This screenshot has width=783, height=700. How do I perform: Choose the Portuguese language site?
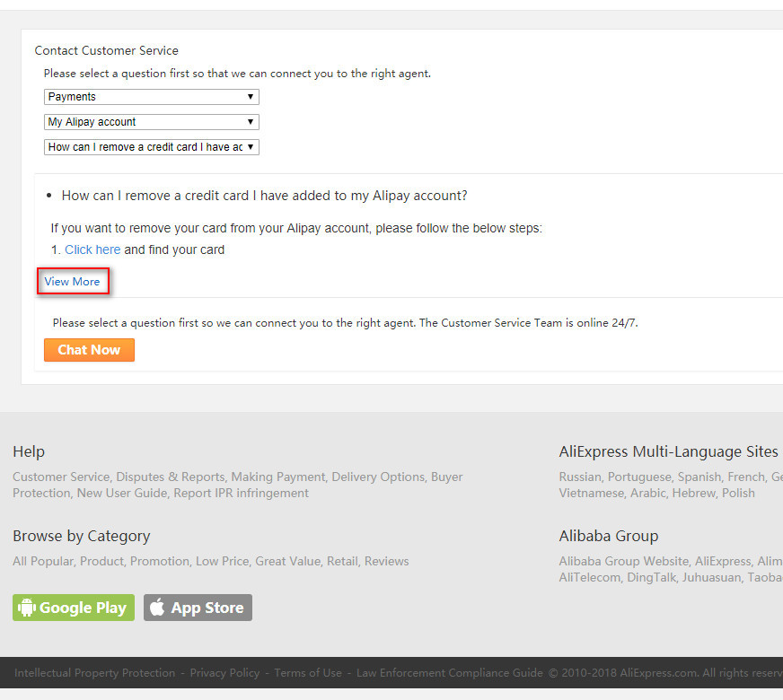[x=639, y=477]
